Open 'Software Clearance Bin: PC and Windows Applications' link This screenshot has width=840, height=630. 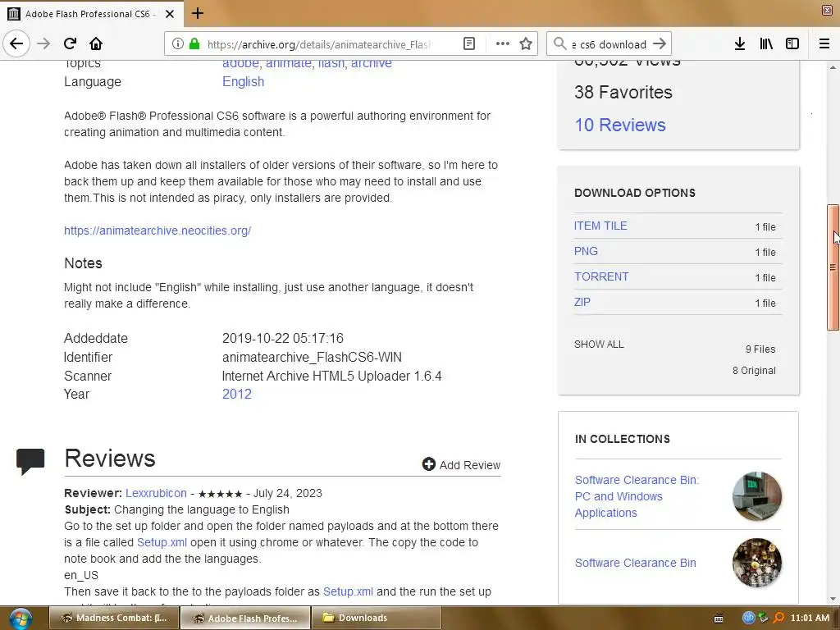637,496
